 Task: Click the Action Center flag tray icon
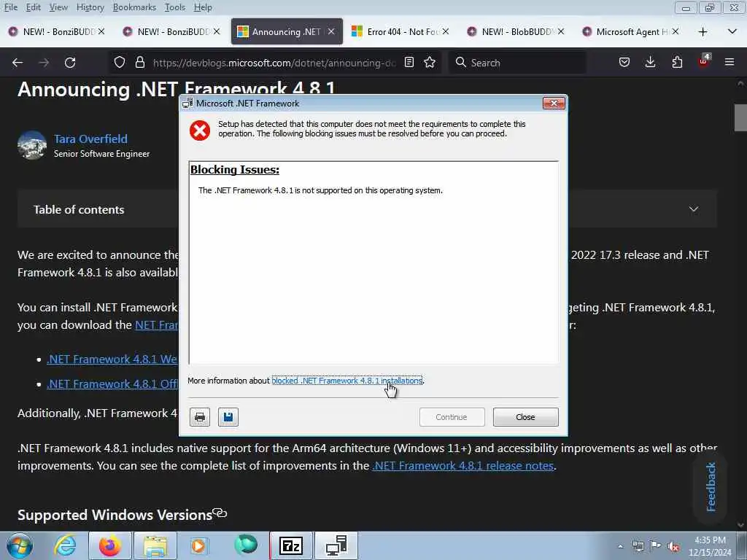[656, 546]
